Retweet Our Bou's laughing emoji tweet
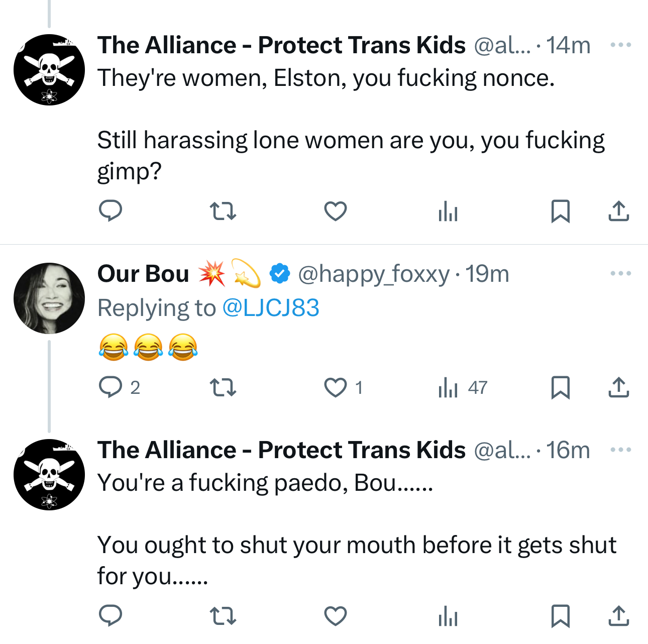 click(x=223, y=387)
